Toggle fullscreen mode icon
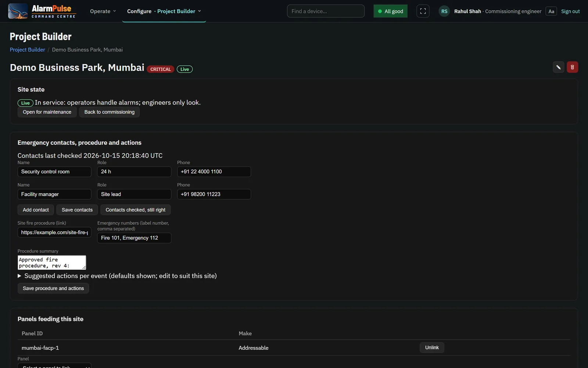Viewport: 588px width, 368px height. pyautogui.click(x=423, y=11)
